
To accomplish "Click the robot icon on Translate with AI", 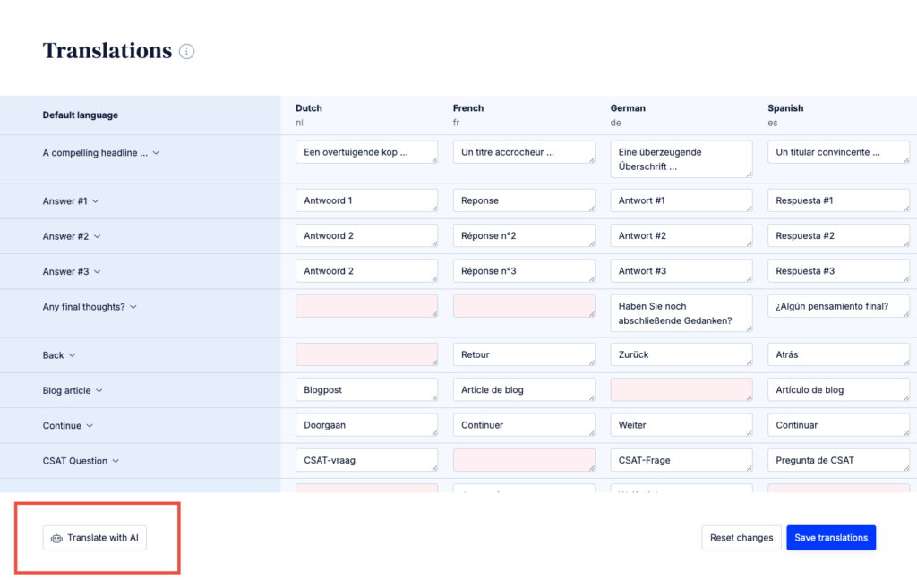I will 56,538.
